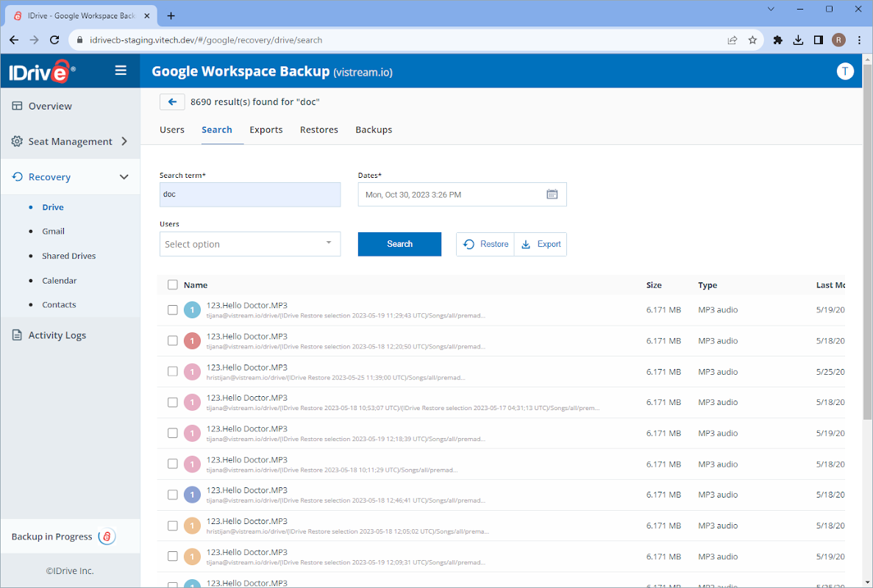Open the Exports tab
873x588 pixels.
pos(266,129)
